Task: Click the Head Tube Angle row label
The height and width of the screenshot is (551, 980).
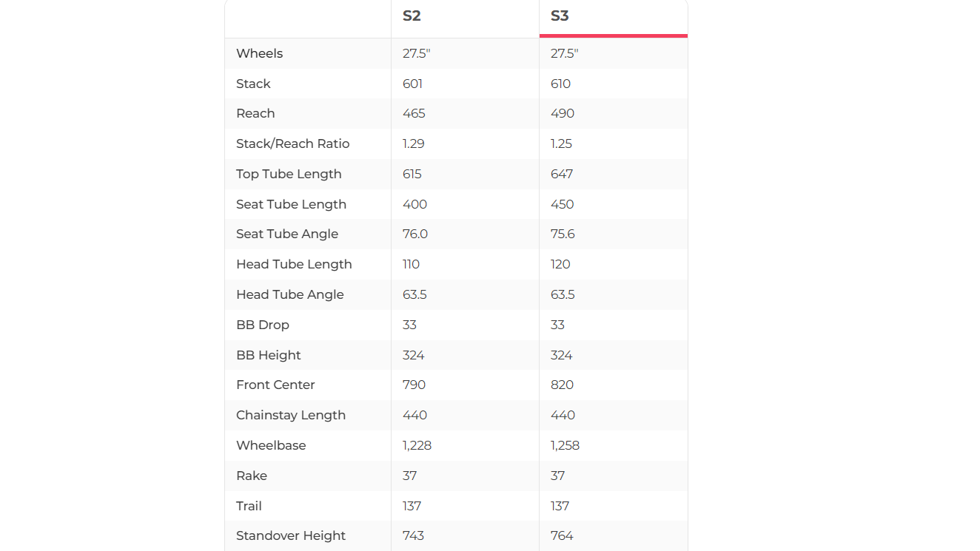Action: pos(289,294)
